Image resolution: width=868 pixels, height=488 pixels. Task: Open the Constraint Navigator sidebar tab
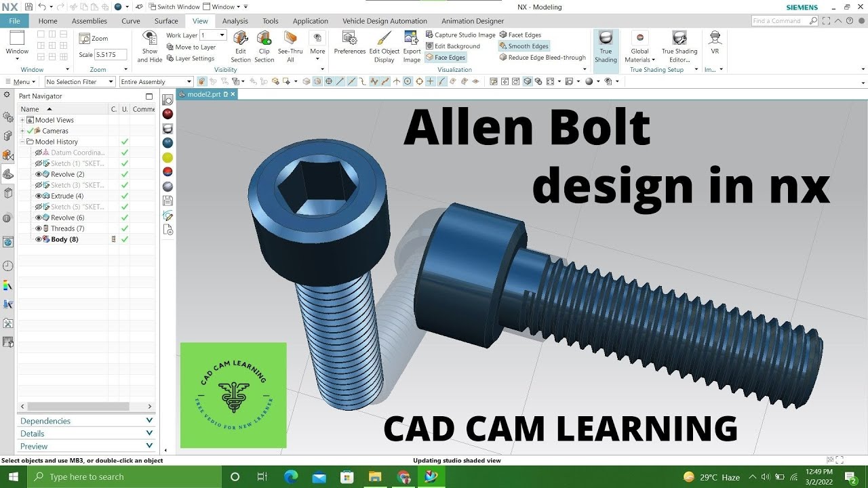coord(8,155)
